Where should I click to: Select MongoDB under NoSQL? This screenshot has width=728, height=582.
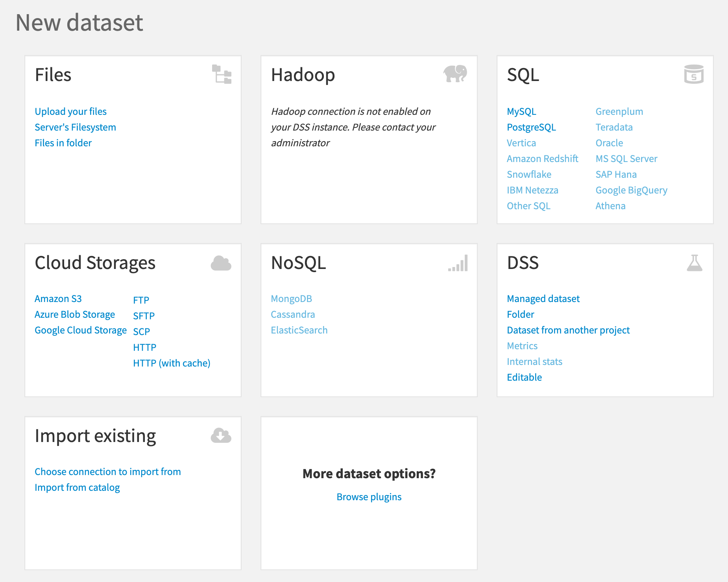point(291,299)
